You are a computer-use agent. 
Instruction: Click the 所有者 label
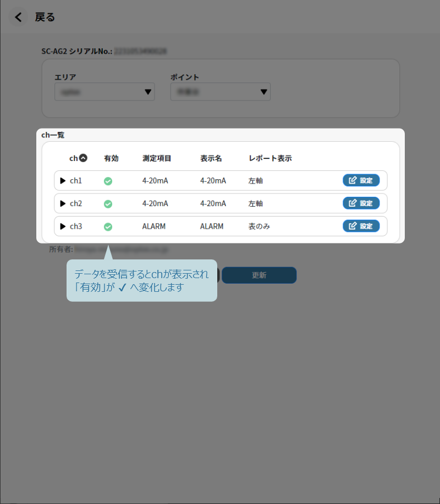(x=61, y=250)
